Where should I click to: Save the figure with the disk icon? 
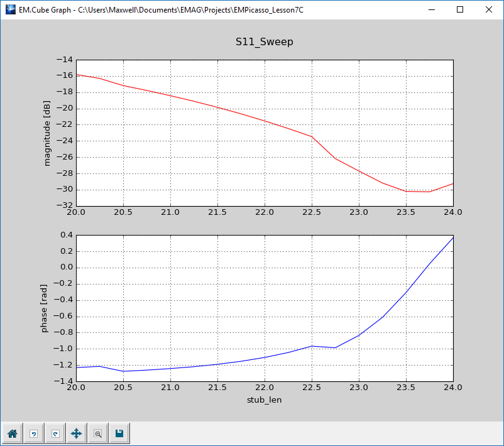(119, 433)
